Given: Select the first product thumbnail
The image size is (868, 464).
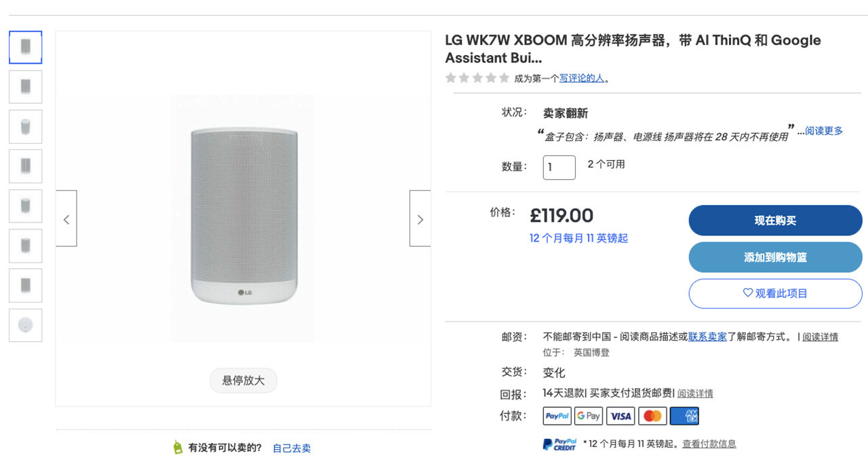Looking at the screenshot, I should [26, 47].
